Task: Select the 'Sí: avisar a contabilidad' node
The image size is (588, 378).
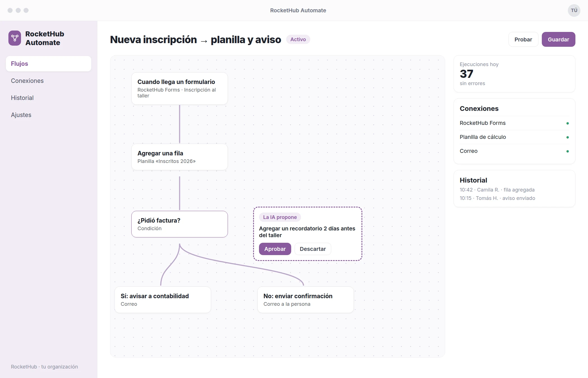Action: pyautogui.click(x=163, y=300)
